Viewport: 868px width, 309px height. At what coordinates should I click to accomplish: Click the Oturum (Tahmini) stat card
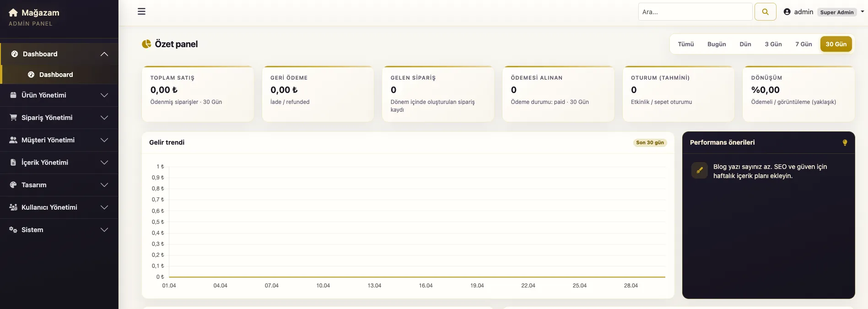[x=679, y=94]
